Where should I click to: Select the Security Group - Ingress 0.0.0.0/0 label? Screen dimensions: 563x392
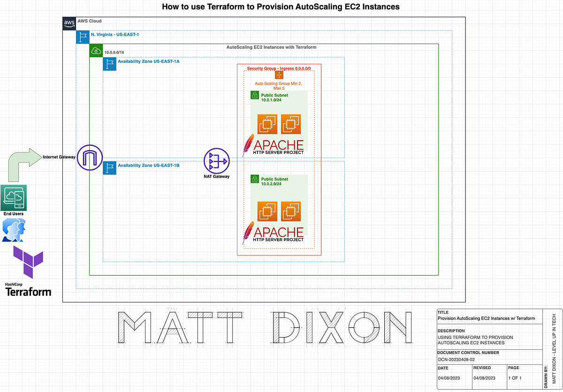tap(279, 68)
